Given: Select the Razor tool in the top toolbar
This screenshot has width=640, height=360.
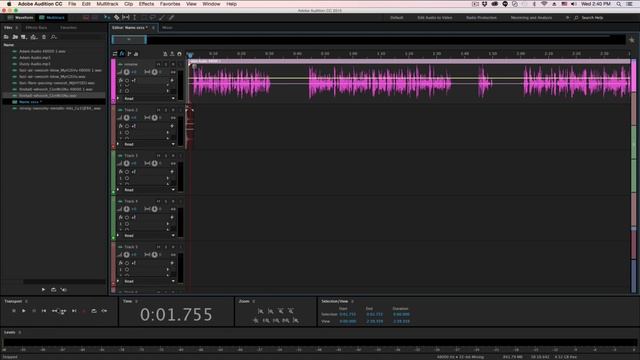Looking at the screenshot, I should coord(117,18).
